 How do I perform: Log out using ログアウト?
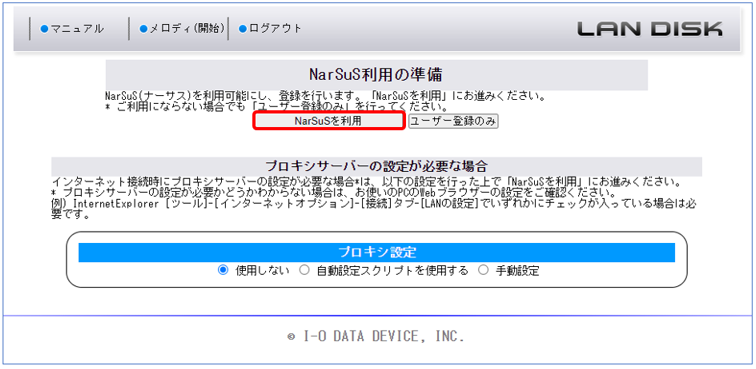coord(275,28)
